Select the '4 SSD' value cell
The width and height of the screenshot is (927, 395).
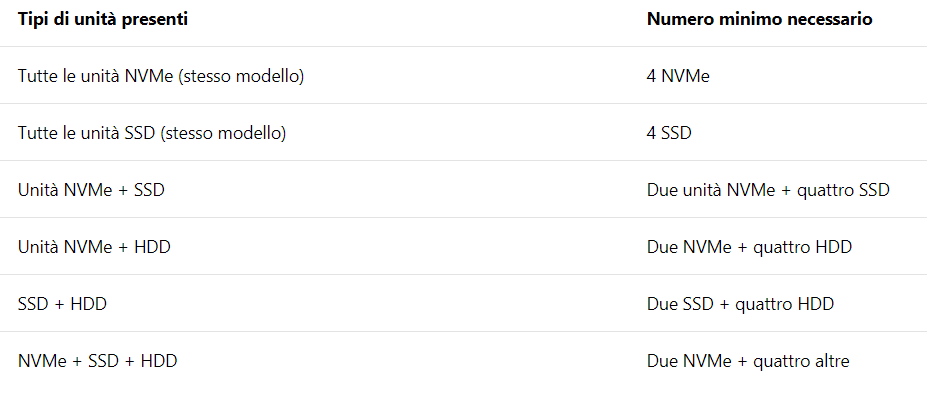click(669, 133)
